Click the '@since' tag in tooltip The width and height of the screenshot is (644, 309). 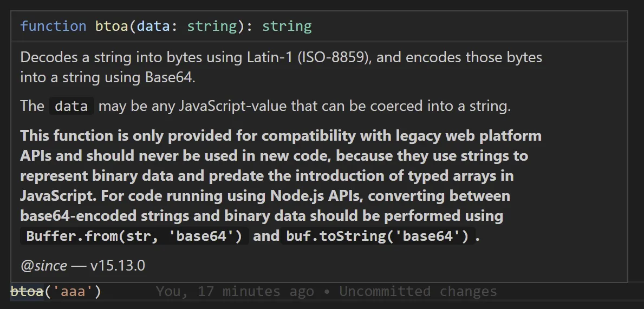44,266
